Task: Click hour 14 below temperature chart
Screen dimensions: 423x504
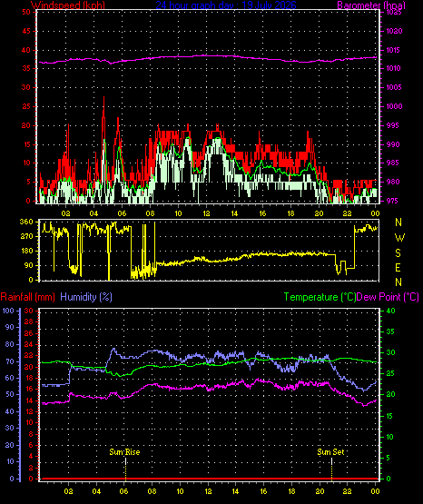Action: tap(235, 491)
